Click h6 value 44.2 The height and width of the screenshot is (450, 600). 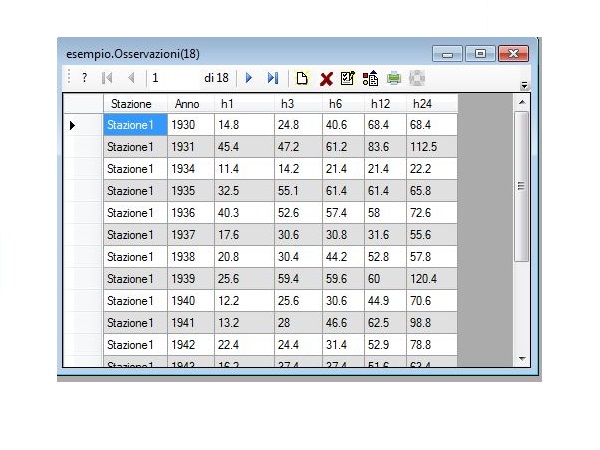[343, 257]
